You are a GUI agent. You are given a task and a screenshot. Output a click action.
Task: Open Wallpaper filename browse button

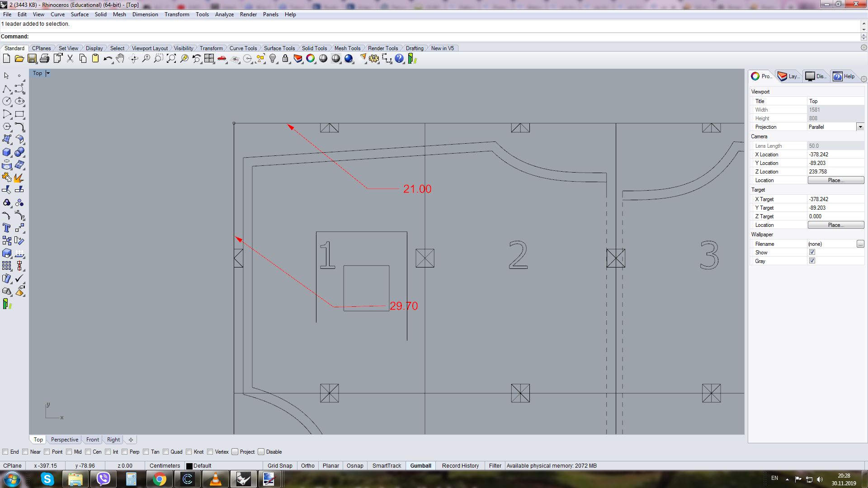(x=860, y=244)
